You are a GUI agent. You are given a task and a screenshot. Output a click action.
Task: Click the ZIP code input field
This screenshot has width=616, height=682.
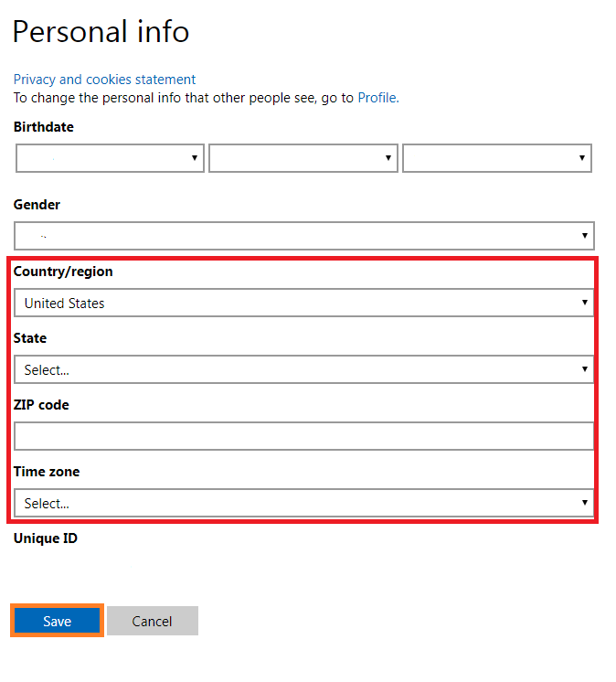[303, 436]
